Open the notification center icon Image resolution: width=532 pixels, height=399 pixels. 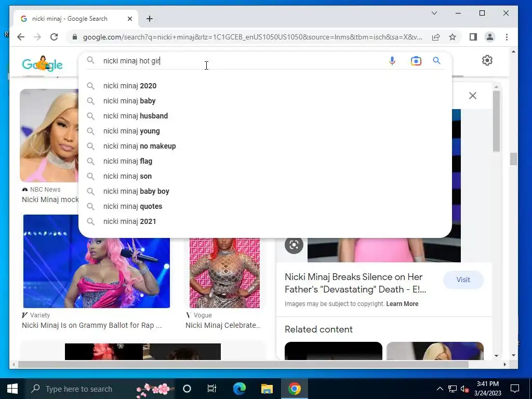(x=515, y=389)
